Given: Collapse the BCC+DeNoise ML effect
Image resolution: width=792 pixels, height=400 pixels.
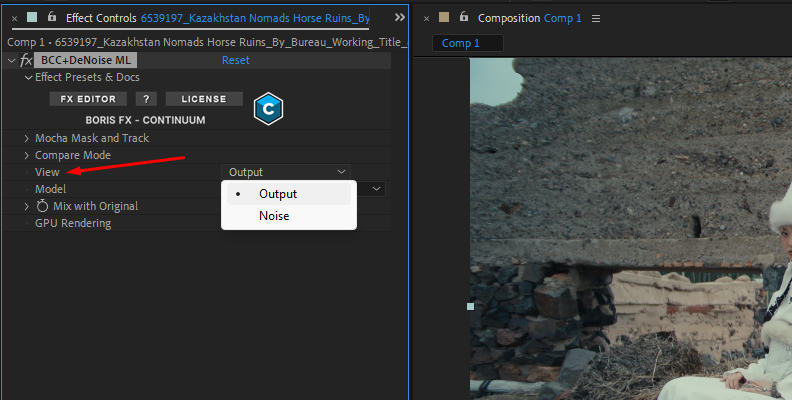Looking at the screenshot, I should point(12,61).
